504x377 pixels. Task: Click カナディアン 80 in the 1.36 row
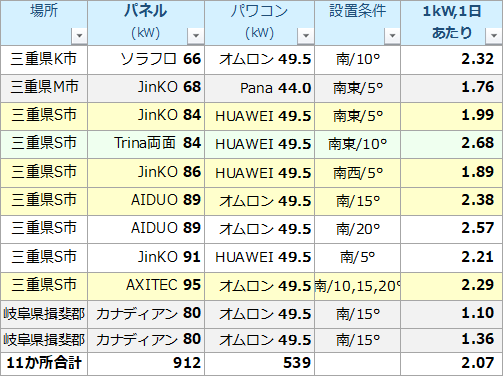tap(146, 340)
